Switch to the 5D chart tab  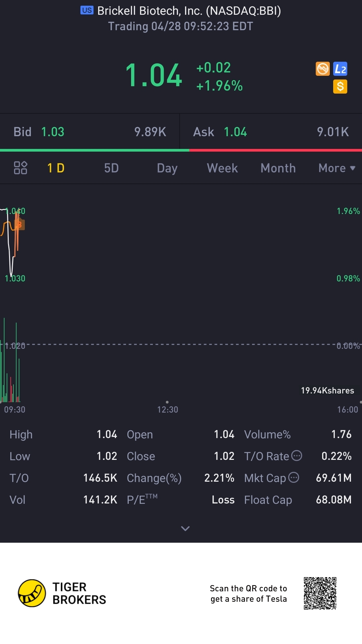coord(111,168)
